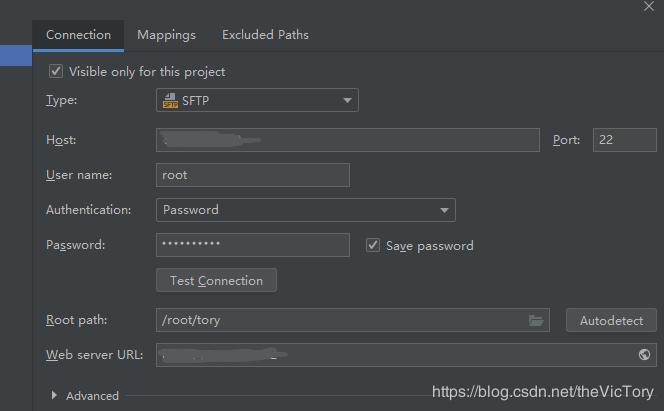Close the dialog with the X icon

tap(646, 6)
